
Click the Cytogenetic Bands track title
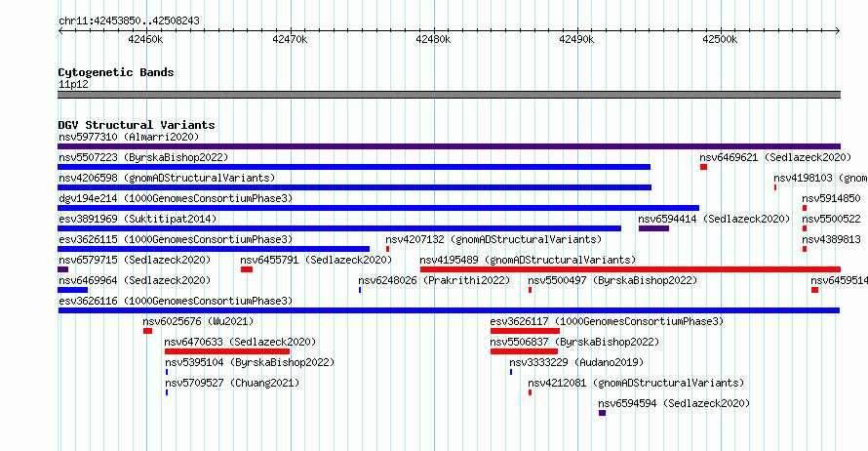[x=116, y=72]
